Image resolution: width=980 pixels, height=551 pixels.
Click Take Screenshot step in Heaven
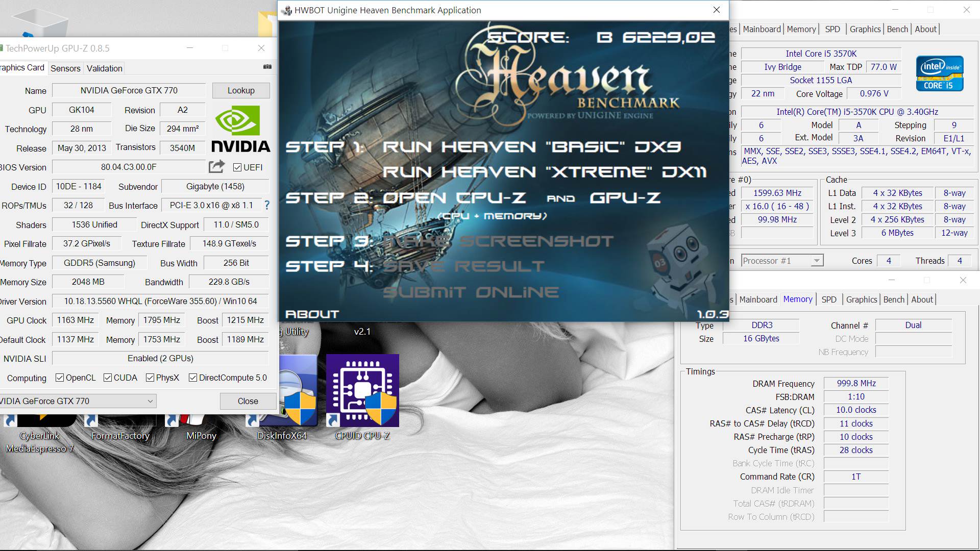[498, 241]
